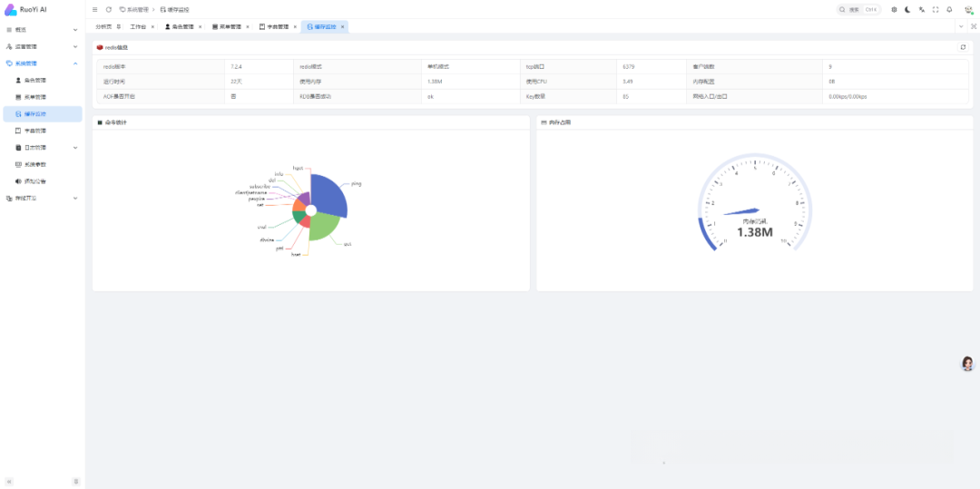
Task: Collapse the sidebar using bottom-left double-arrow
Action: click(x=9, y=482)
